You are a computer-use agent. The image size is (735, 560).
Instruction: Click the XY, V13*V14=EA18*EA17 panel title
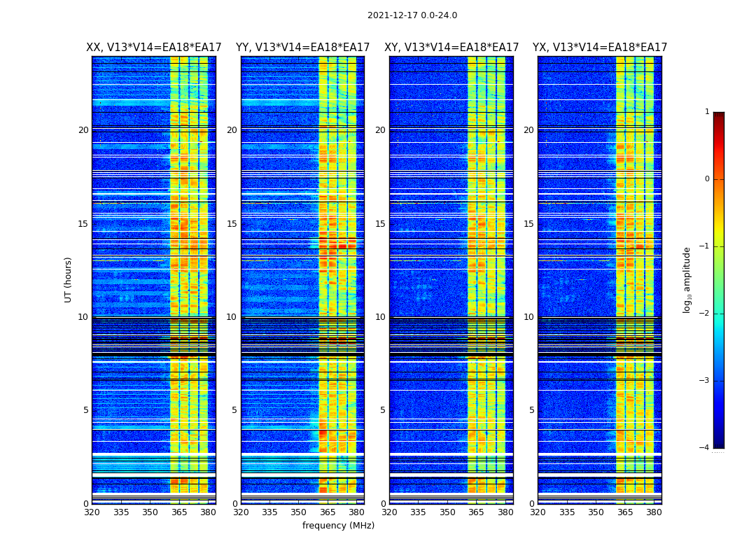(x=451, y=48)
